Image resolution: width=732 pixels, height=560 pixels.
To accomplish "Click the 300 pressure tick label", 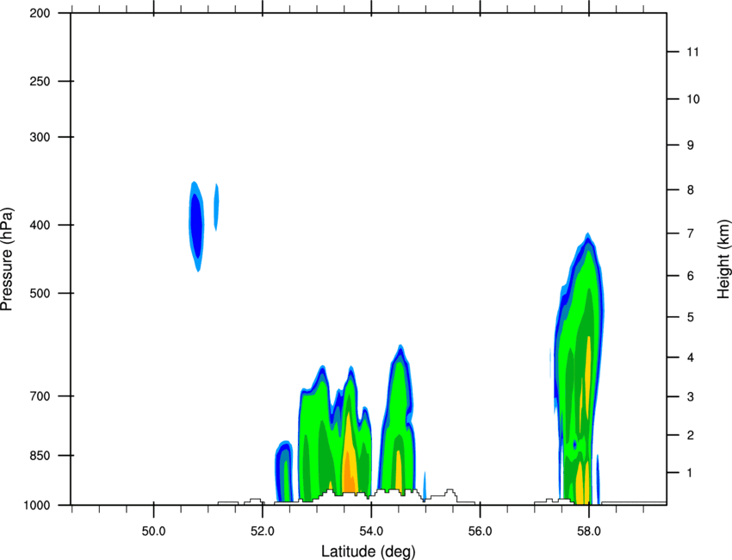I will [x=40, y=137].
